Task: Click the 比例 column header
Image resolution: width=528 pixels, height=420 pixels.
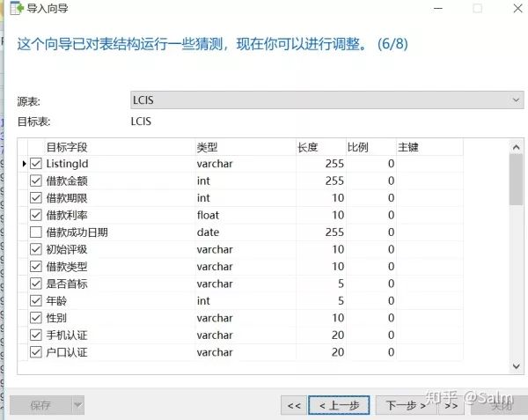Action: 371,147
